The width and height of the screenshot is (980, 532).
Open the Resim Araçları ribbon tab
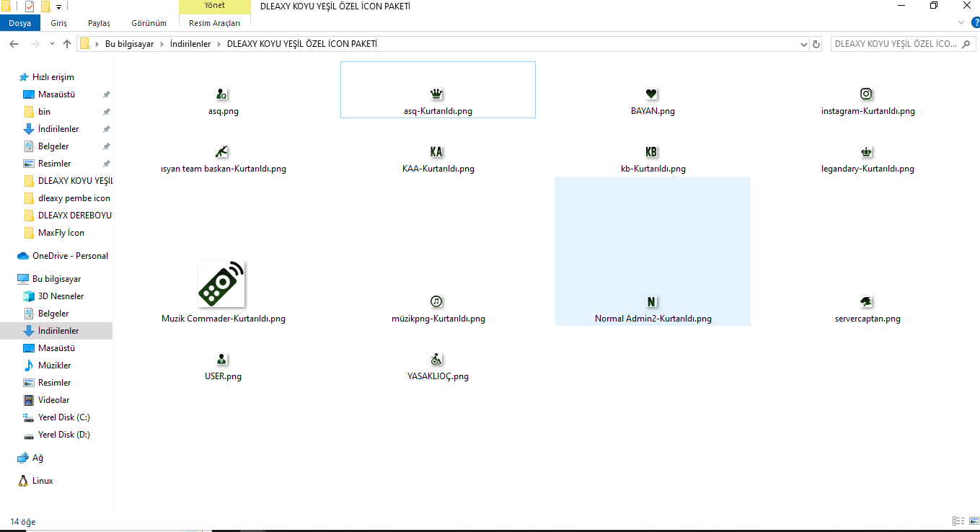pyautogui.click(x=215, y=23)
